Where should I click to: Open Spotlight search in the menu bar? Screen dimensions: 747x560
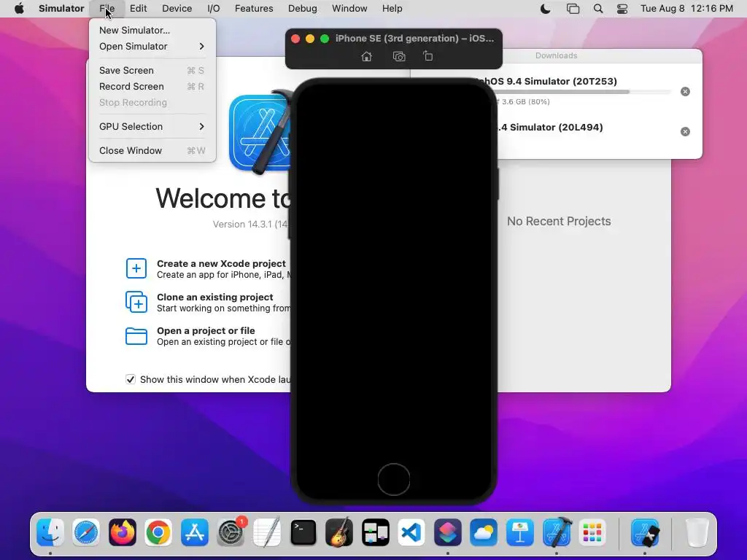click(x=598, y=9)
